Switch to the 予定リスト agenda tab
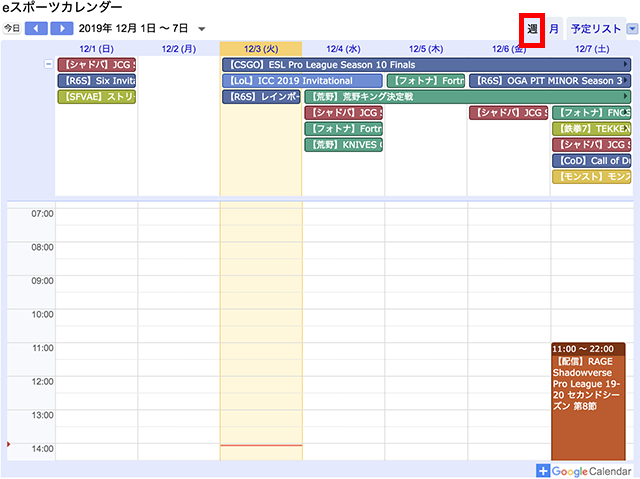Viewport: 640px width, 479px height. (x=596, y=29)
